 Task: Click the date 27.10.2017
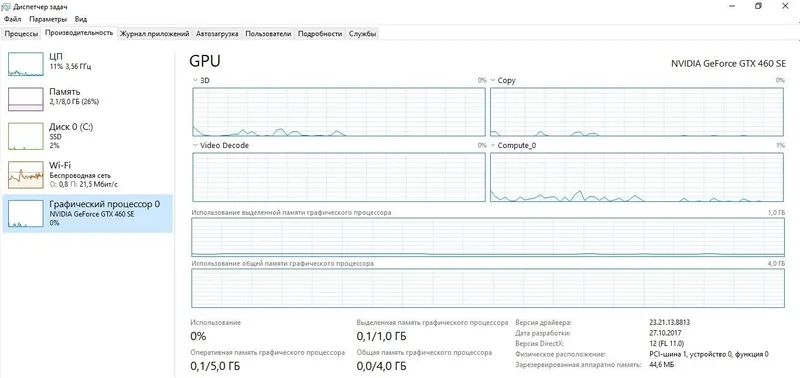665,333
